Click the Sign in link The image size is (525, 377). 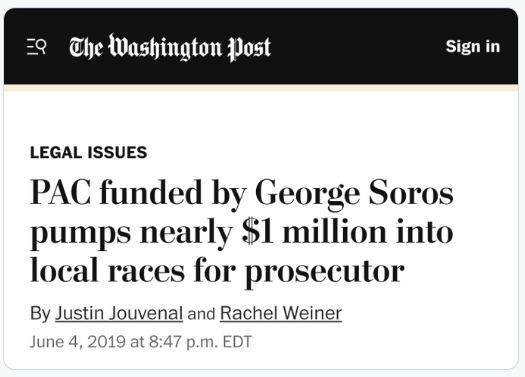tap(472, 47)
